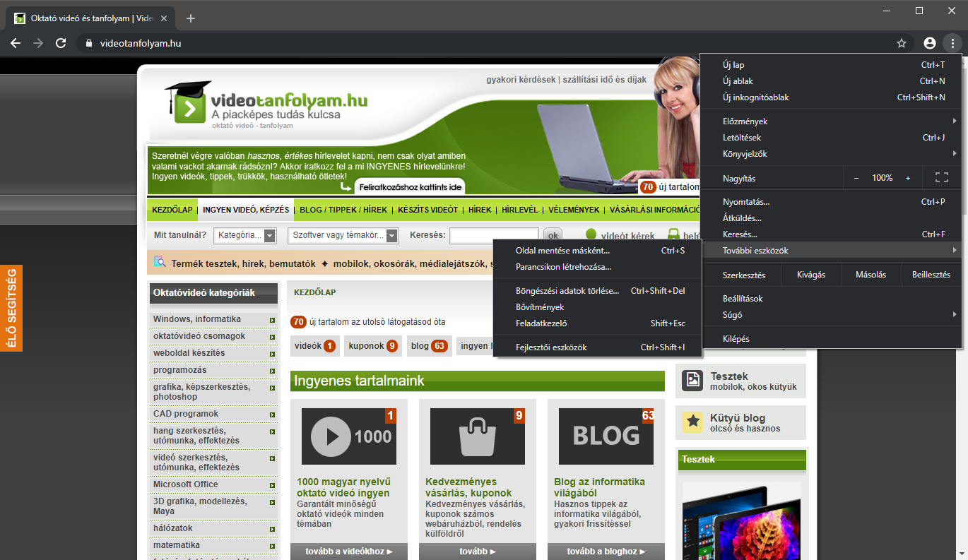This screenshot has height=560, width=968.
Task: Open Új inkognitóablak from the menu
Action: (x=831, y=97)
